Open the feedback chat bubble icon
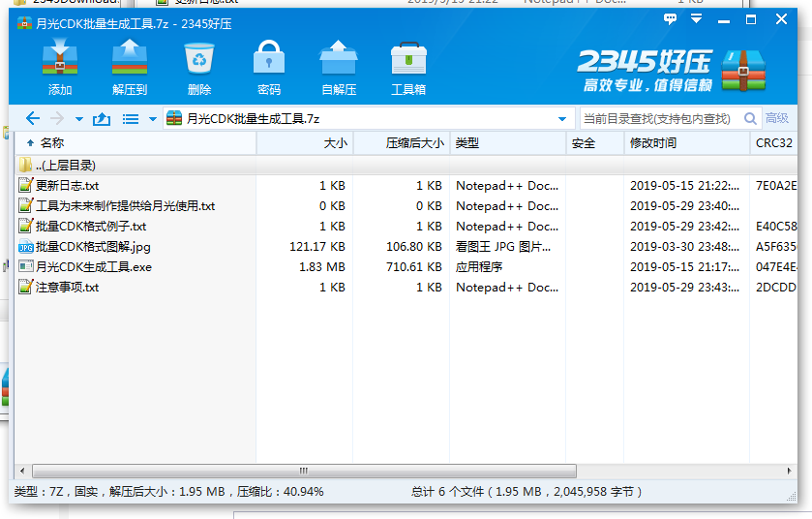 pyautogui.click(x=670, y=19)
